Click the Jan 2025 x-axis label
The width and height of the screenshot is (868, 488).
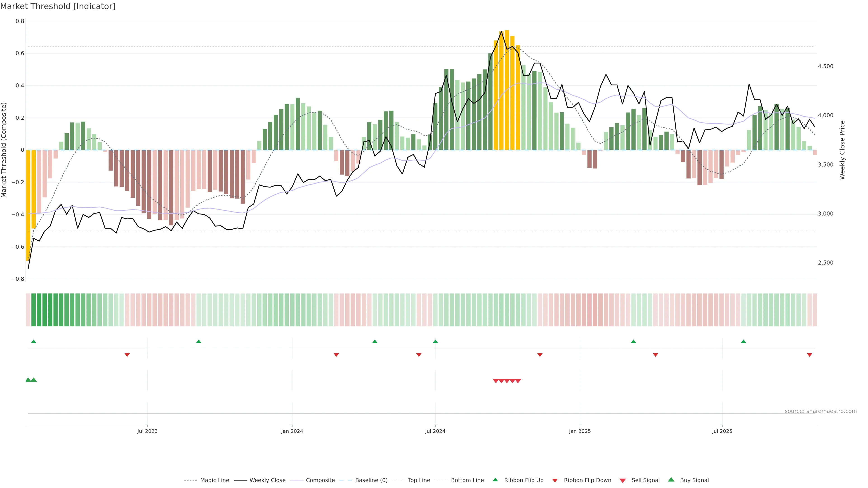[580, 431]
